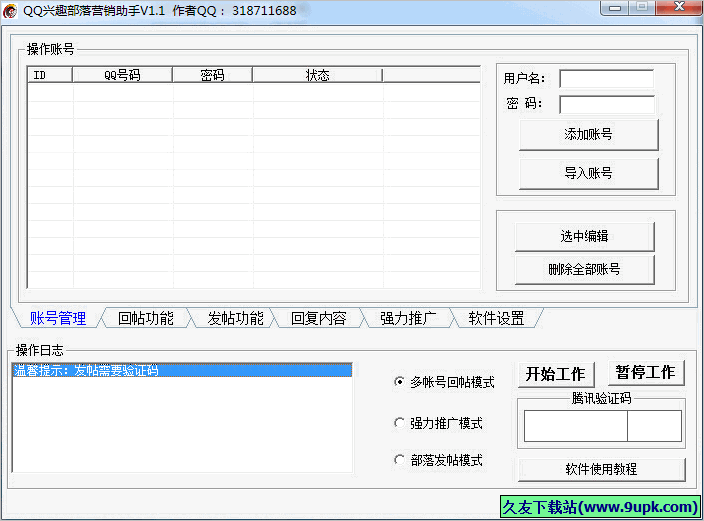
Task: Focus the 用户名 input field
Action: [607, 79]
